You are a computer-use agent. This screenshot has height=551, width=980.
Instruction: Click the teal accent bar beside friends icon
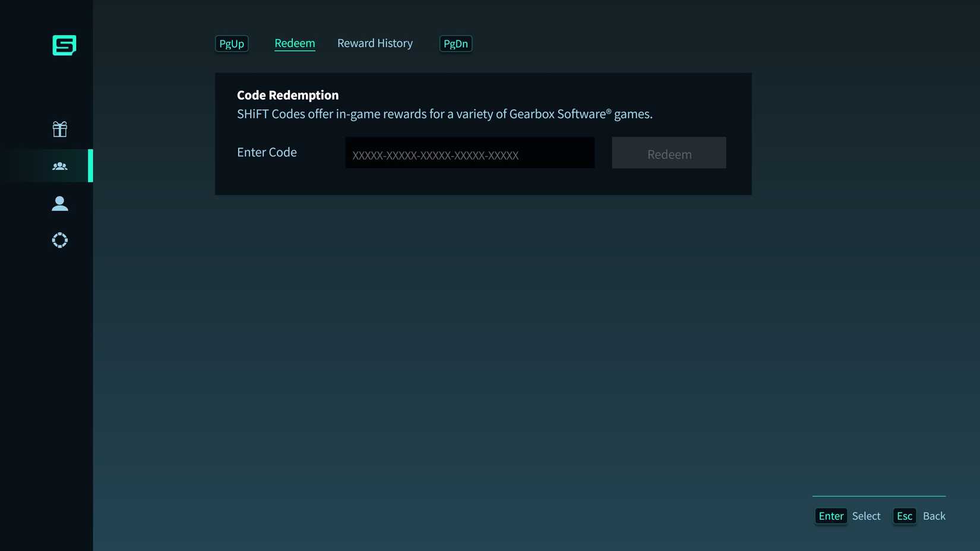[91, 166]
